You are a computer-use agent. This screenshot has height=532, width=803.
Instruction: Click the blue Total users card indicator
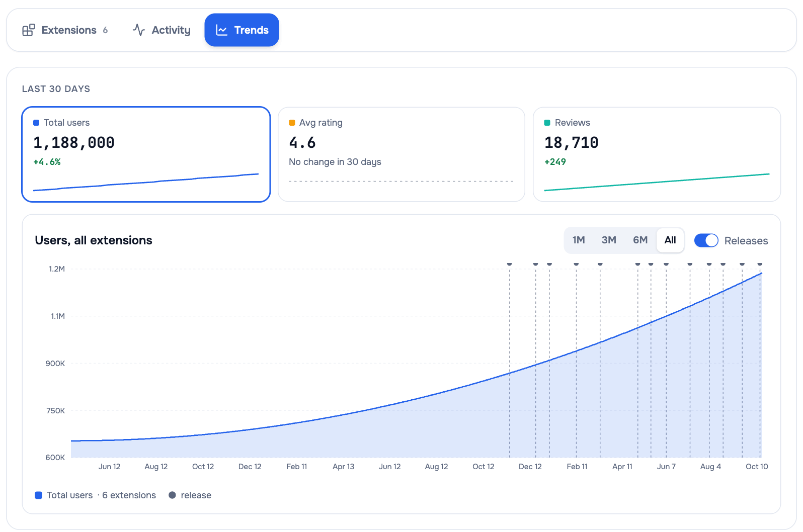pos(36,123)
